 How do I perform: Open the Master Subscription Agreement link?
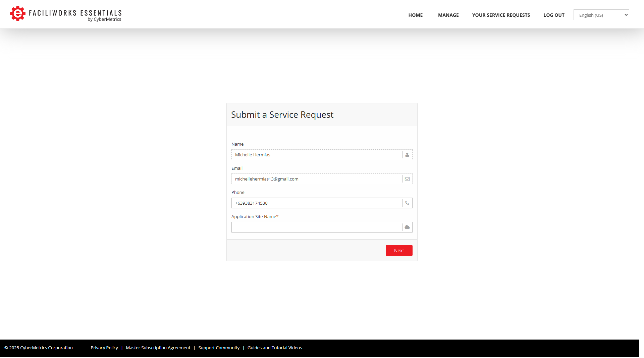point(158,348)
